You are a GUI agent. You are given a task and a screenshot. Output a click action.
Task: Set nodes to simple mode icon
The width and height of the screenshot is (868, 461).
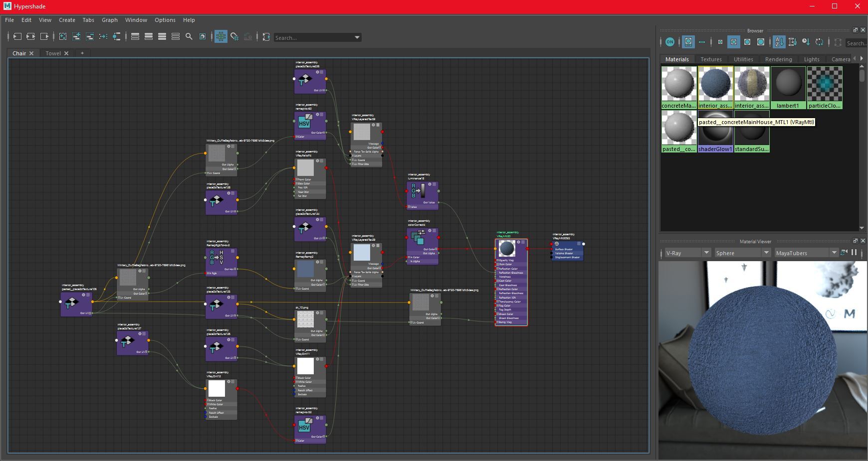click(135, 36)
